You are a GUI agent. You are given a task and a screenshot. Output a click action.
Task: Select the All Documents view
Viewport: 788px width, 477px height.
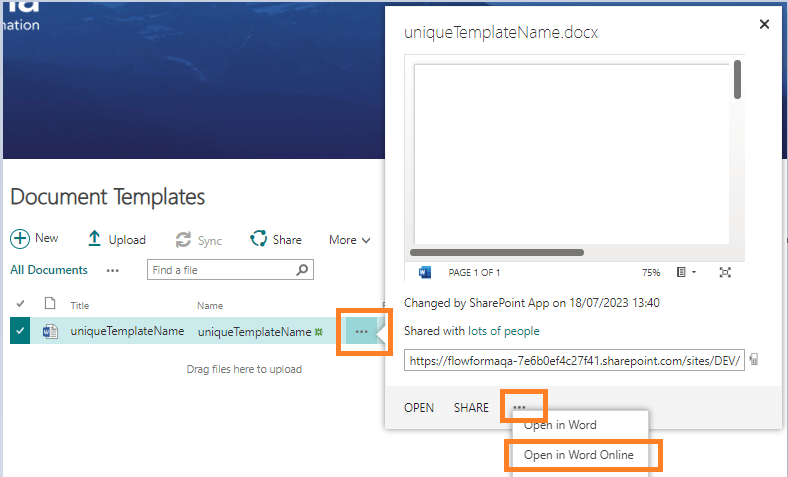pyautogui.click(x=49, y=270)
